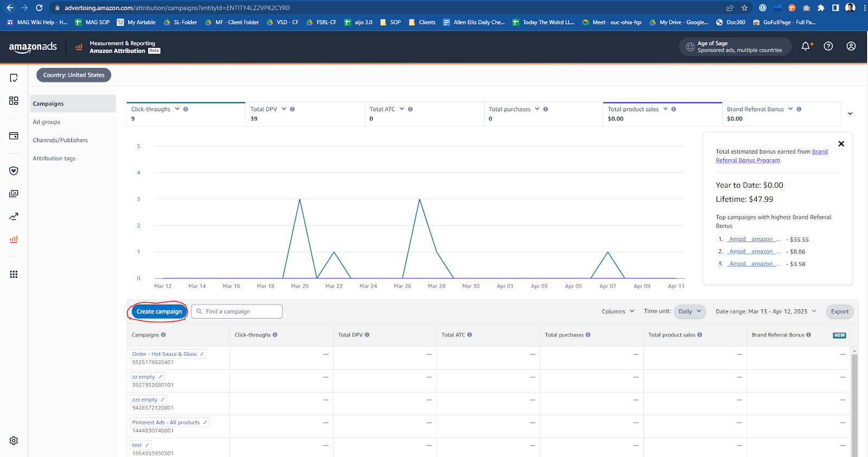This screenshot has width=868, height=457.
Task: Open the campaign link earning $3.58
Action: pos(755,264)
